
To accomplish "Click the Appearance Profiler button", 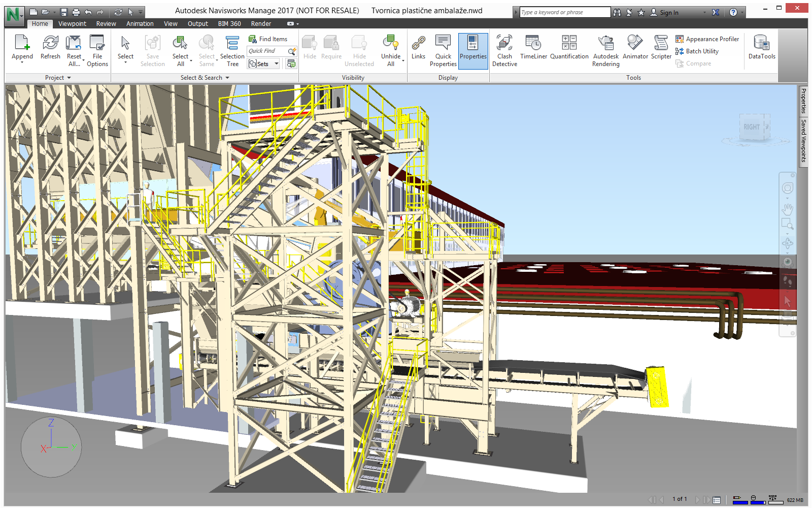I will [x=707, y=39].
